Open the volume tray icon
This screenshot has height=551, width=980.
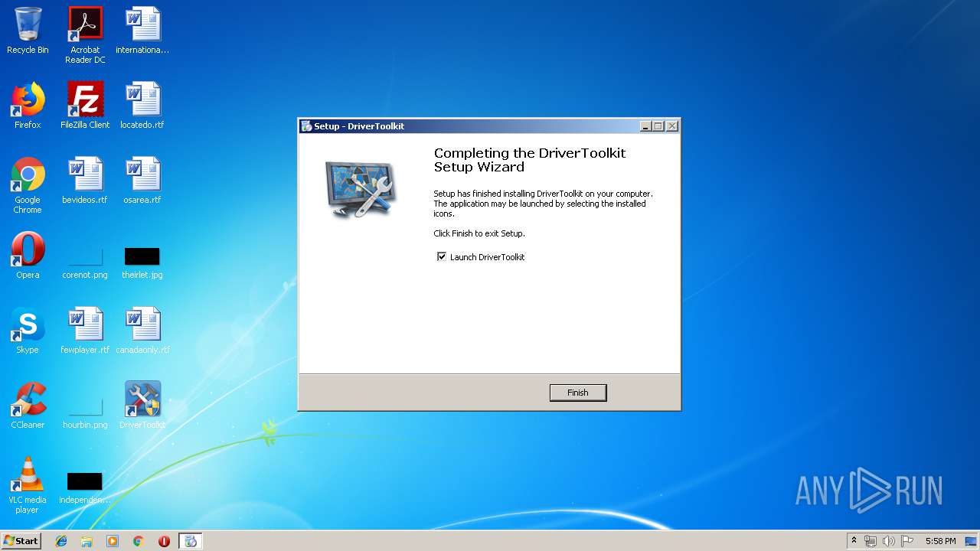pos(888,541)
